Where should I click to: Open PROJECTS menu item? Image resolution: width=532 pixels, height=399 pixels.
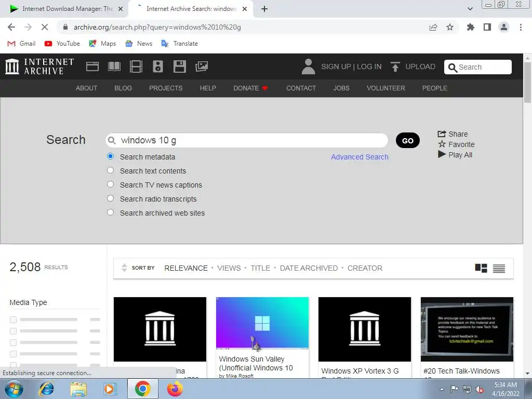pyautogui.click(x=166, y=88)
